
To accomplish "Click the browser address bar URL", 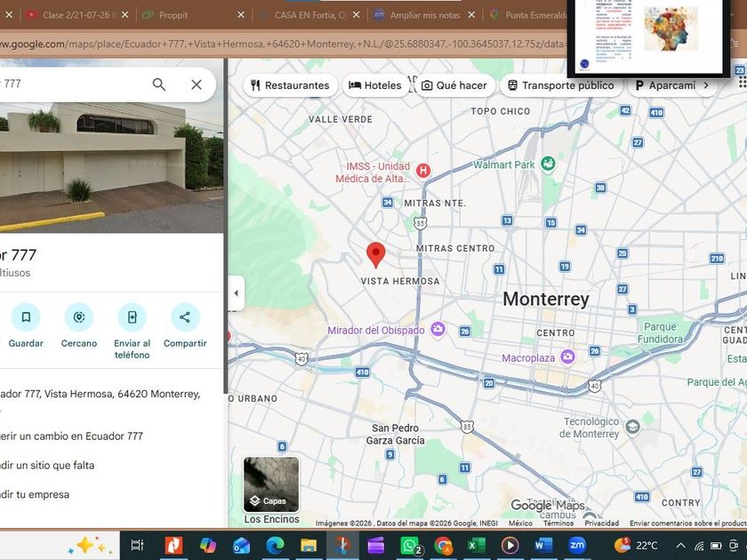I will point(284,44).
